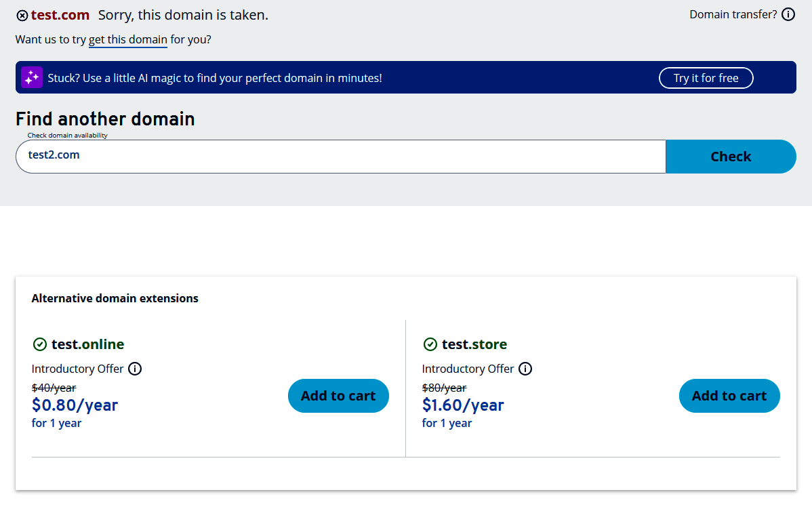Click the info circle near Domain transfer label
Viewport: 812px width, 509px height.
click(788, 14)
